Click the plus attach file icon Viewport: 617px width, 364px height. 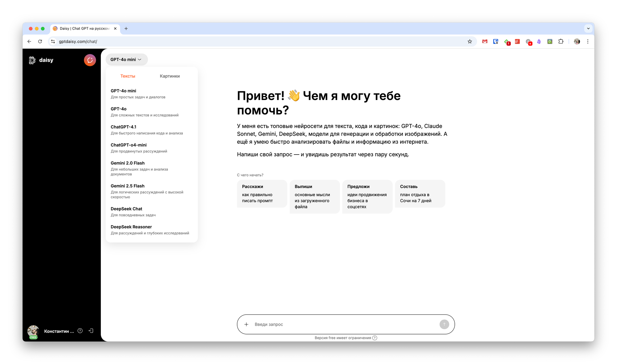tap(246, 324)
